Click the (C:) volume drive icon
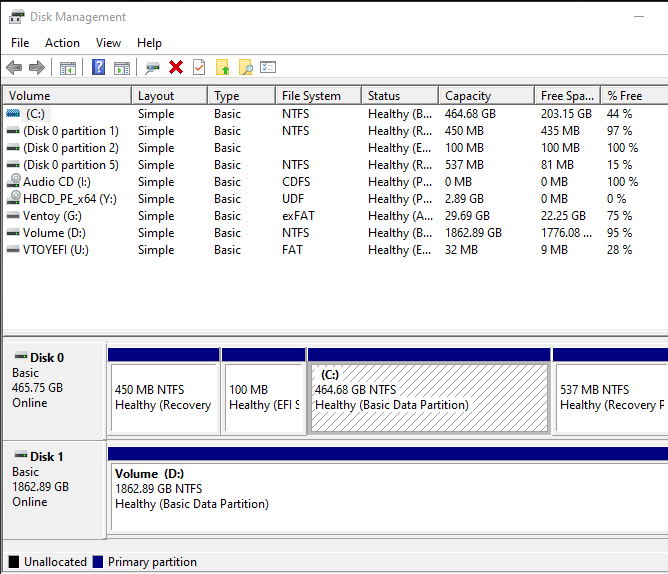The width and height of the screenshot is (668, 574). pyautogui.click(x=13, y=113)
